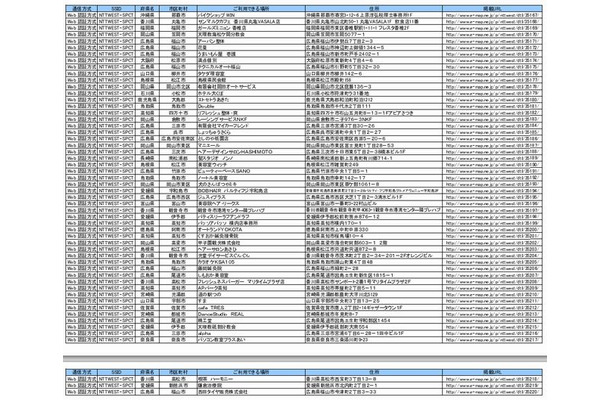Select the cafe TRES cell
The image size is (610, 400).
click(x=251, y=308)
